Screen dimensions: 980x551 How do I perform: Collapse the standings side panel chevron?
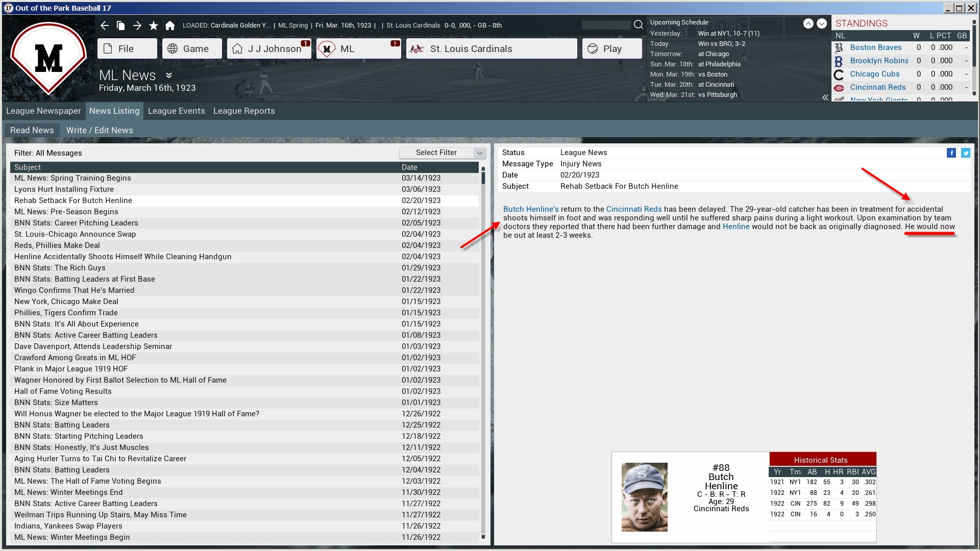pyautogui.click(x=825, y=97)
